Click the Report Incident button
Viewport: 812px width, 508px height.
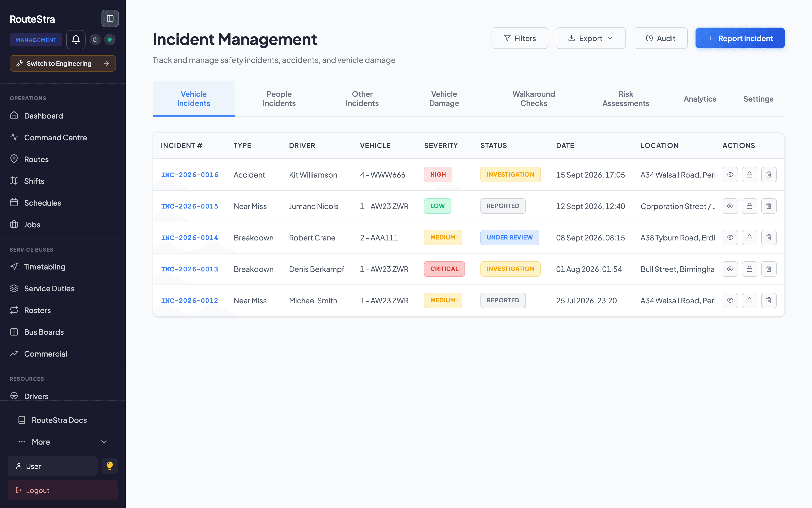click(x=740, y=38)
